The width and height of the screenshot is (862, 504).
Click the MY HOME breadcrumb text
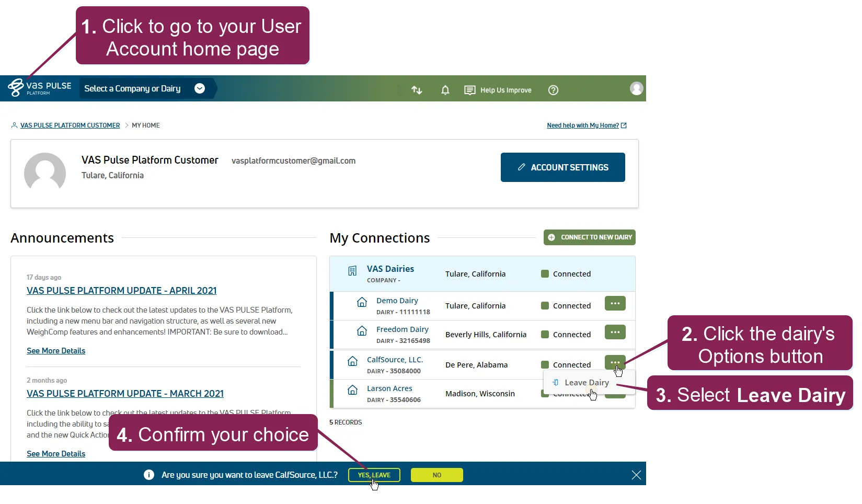click(x=146, y=125)
